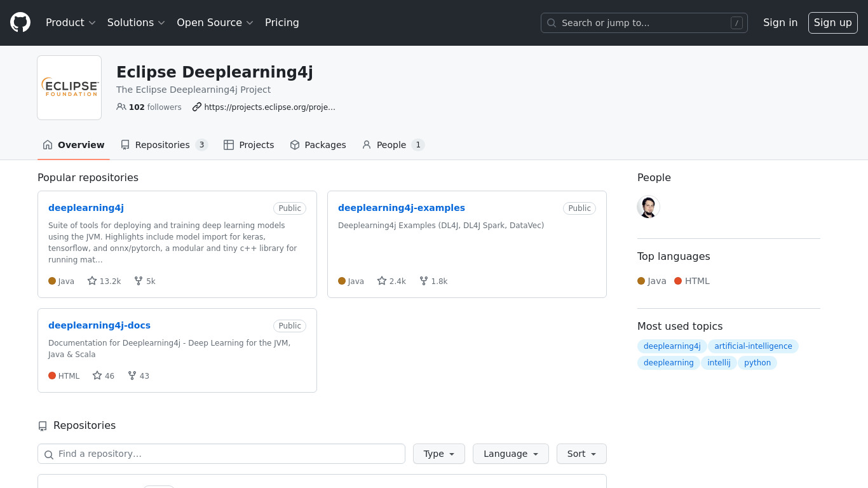Image resolution: width=868 pixels, height=488 pixels.
Task: Click the Sign up button
Action: click(x=833, y=23)
